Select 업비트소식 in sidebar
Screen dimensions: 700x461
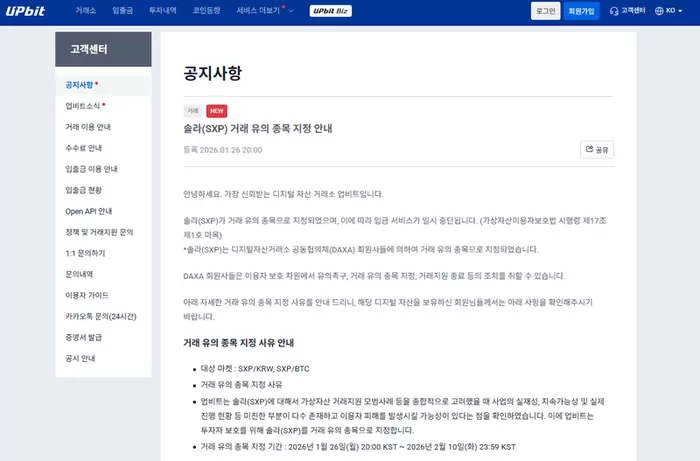point(83,106)
